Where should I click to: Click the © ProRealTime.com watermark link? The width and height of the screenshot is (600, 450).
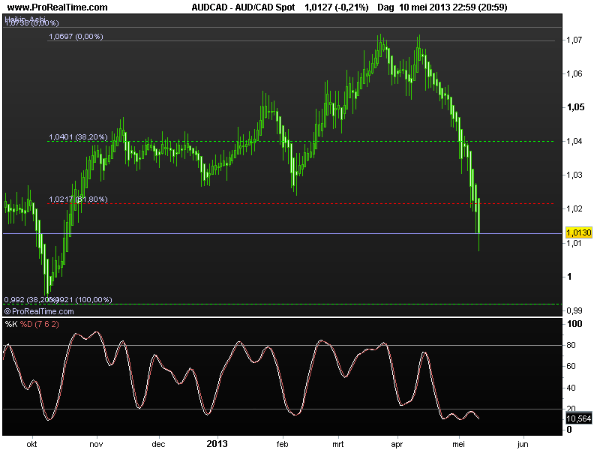coord(38,310)
